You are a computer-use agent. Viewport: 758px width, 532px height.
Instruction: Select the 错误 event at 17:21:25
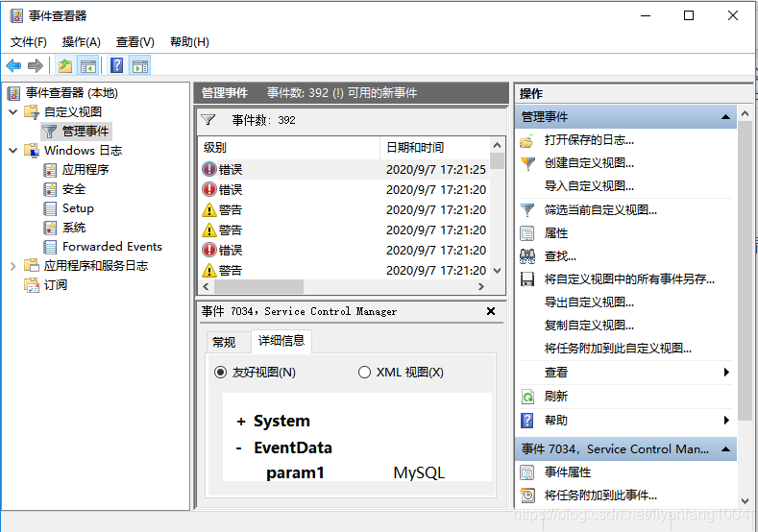tap(344, 170)
